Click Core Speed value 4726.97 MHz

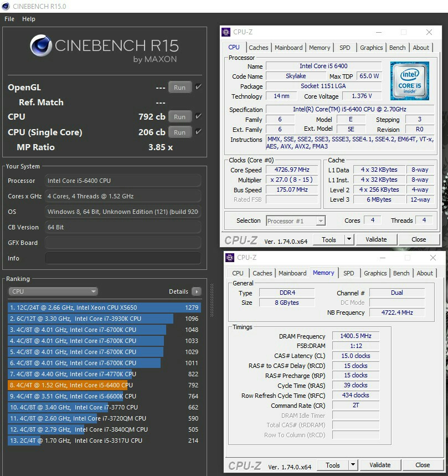(292, 170)
